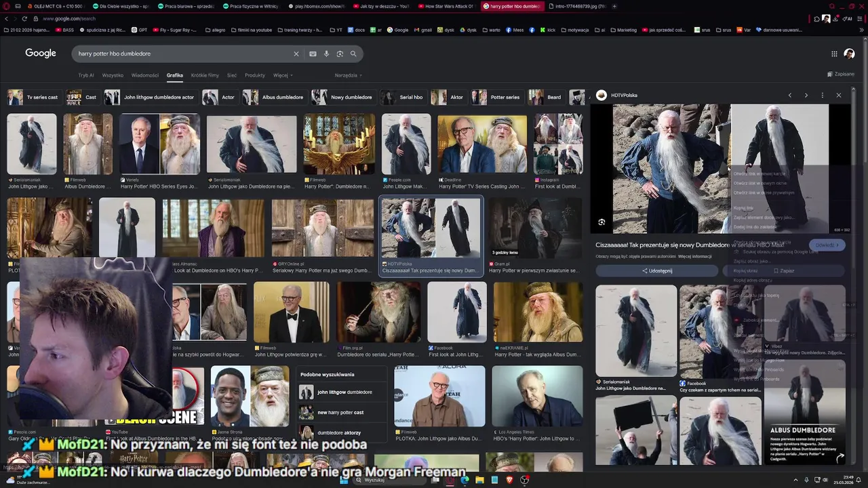Switch to 'How Star Wars Attack Of' tab

click(x=448, y=6)
